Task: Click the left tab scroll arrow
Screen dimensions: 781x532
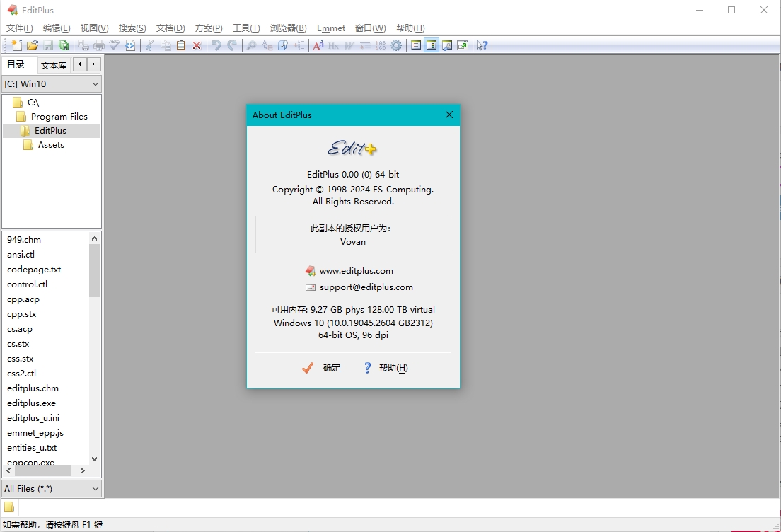Action: [80, 64]
